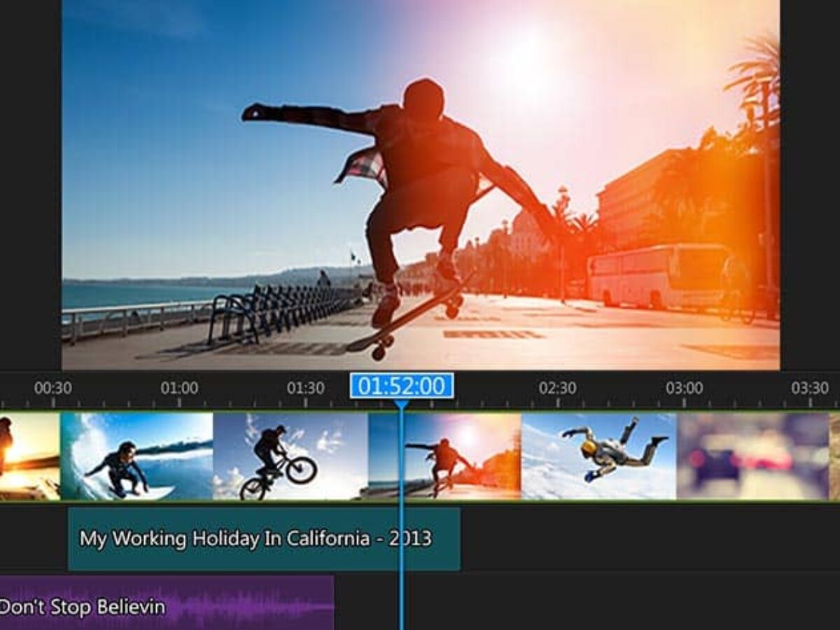This screenshot has height=630, width=840.
Task: Click the 00:30 mark on timeline ruler
Action: point(53,388)
